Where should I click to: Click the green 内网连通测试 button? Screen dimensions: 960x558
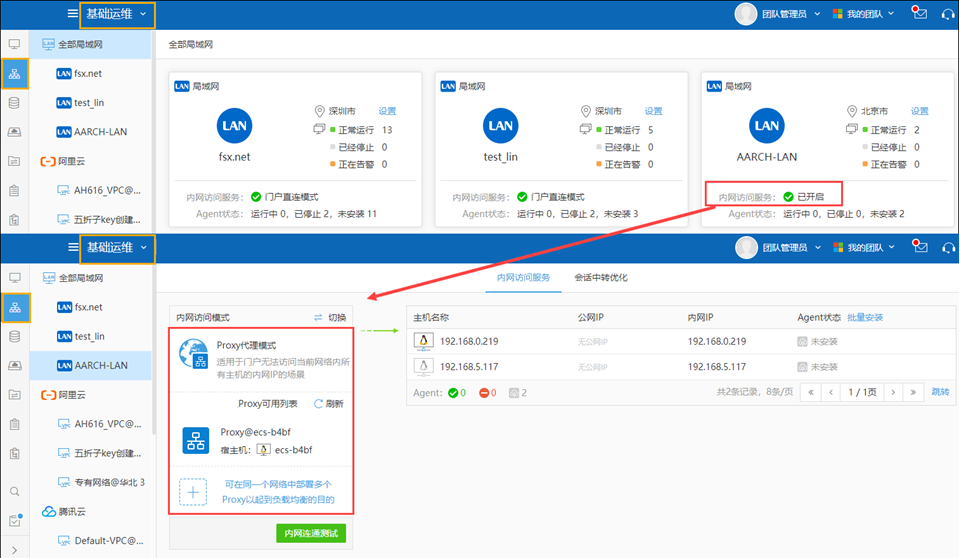(x=310, y=534)
